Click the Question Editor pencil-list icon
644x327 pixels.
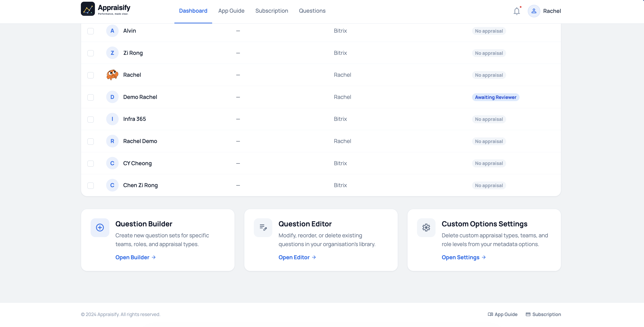point(263,227)
